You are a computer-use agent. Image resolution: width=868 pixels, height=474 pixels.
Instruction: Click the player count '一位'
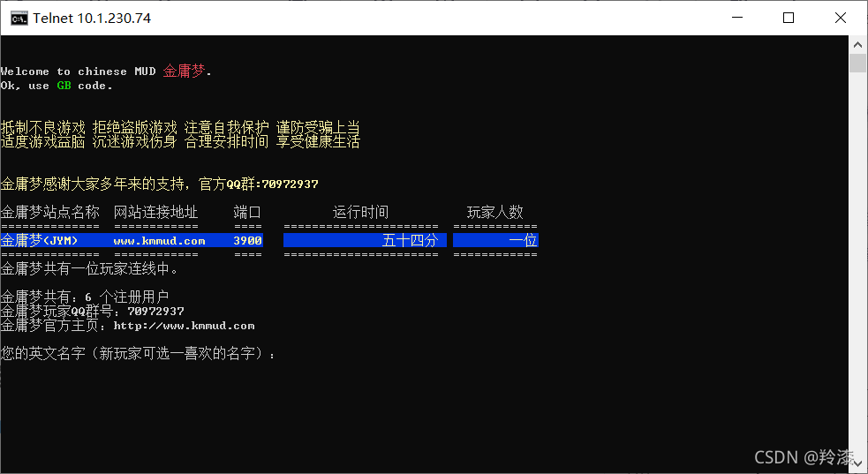click(523, 240)
